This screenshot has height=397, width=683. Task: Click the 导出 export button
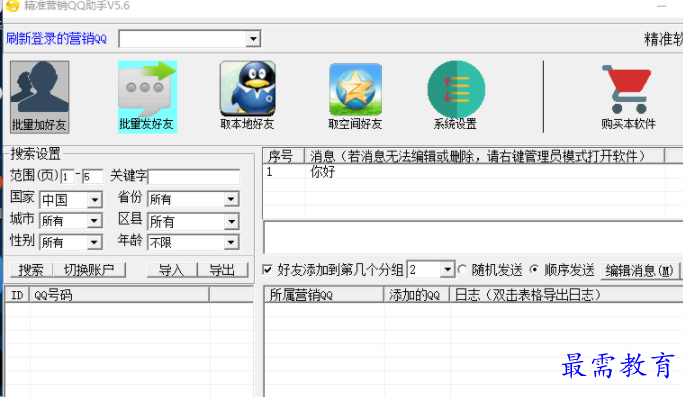tap(223, 270)
